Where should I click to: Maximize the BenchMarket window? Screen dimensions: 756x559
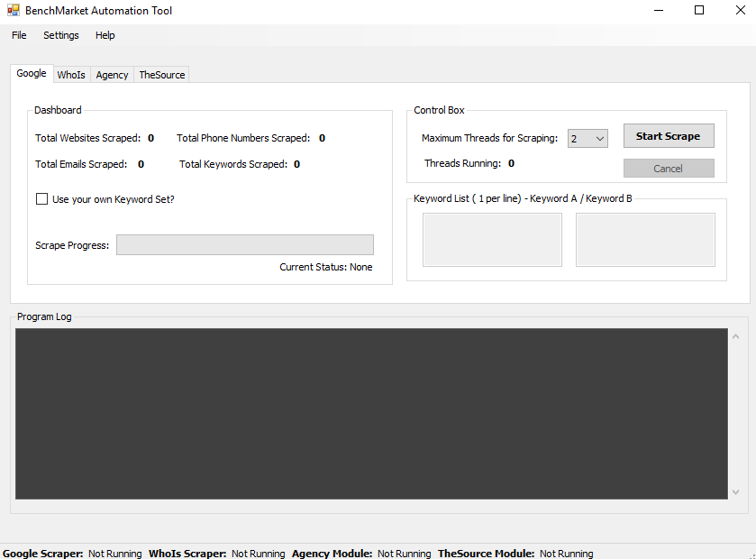point(699,10)
